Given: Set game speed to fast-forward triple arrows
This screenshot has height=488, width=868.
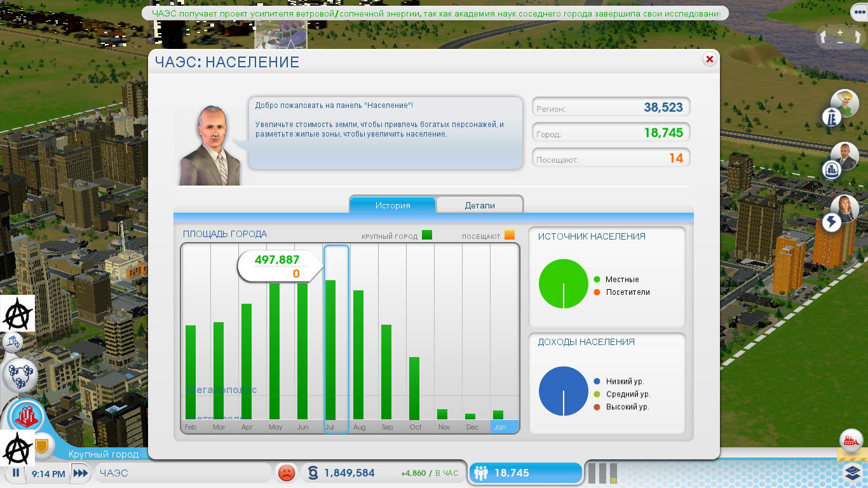Looking at the screenshot, I should click(x=79, y=473).
